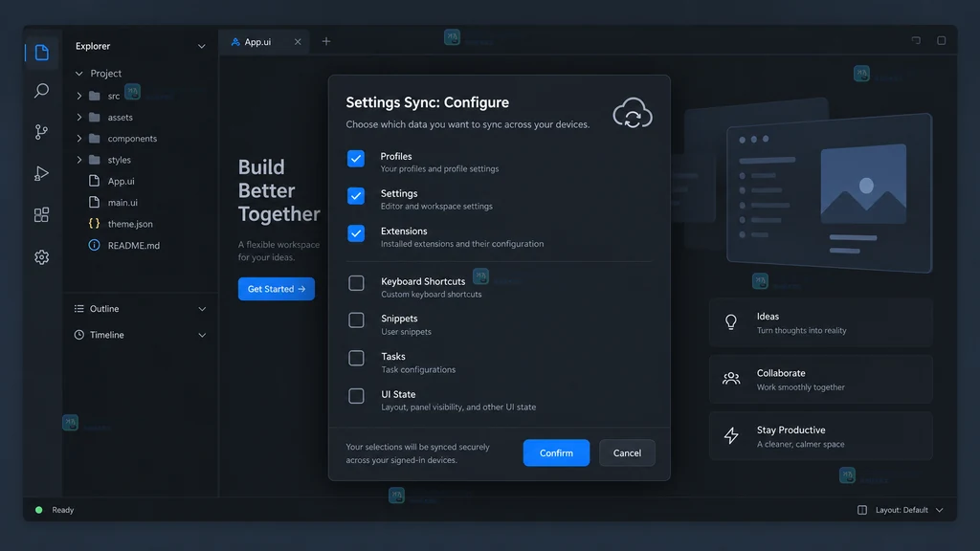Collapse the Explorer panel chevron

(x=201, y=46)
